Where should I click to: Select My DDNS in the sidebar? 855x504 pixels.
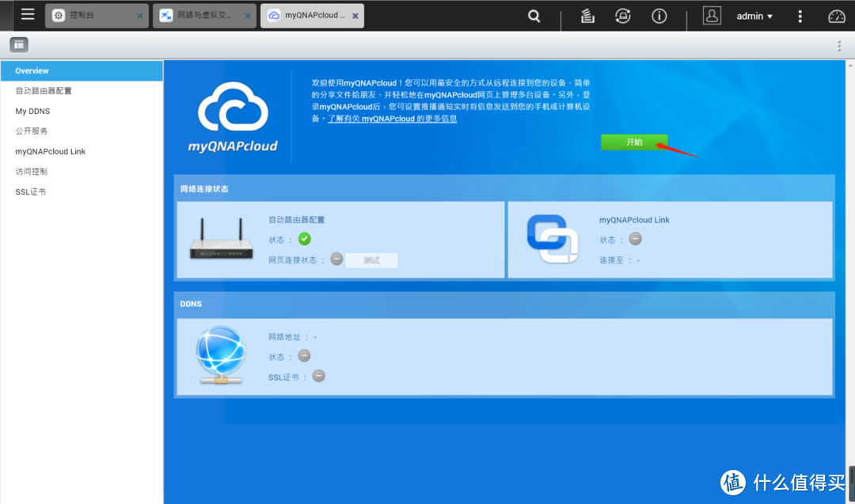(82, 111)
